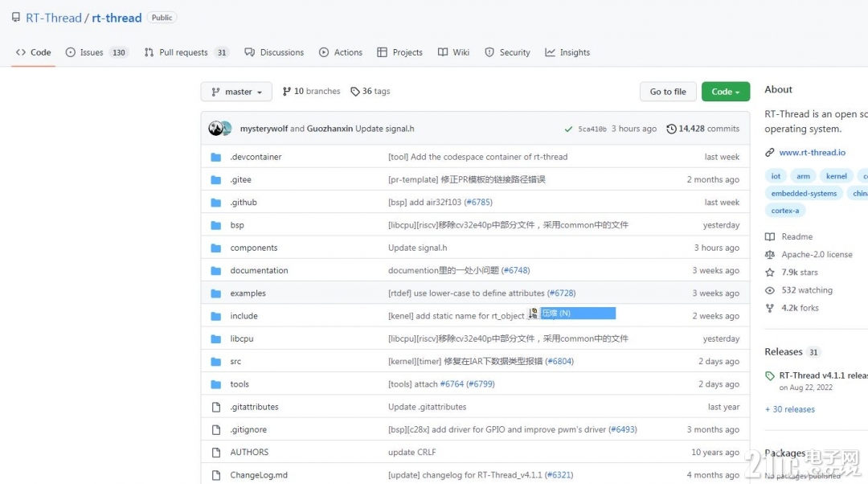This screenshot has width=868, height=484.
Task: Expand the green Code dropdown button
Action: [725, 92]
